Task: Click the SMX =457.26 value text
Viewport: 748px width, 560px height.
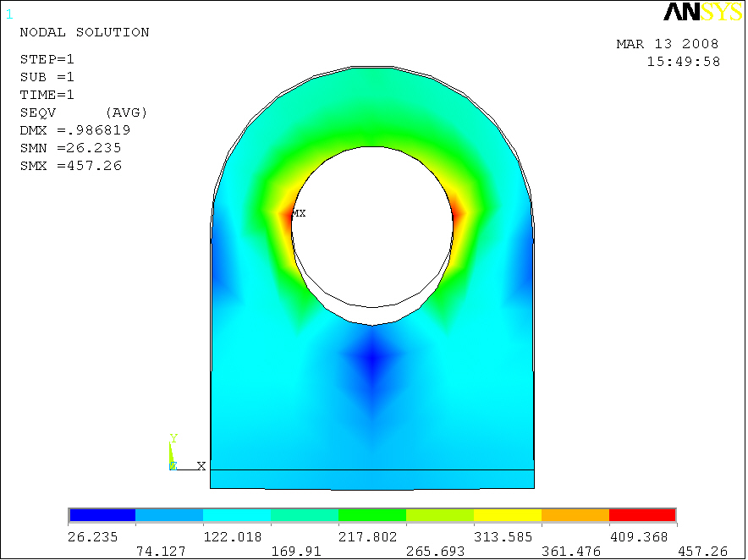Action: 71,166
